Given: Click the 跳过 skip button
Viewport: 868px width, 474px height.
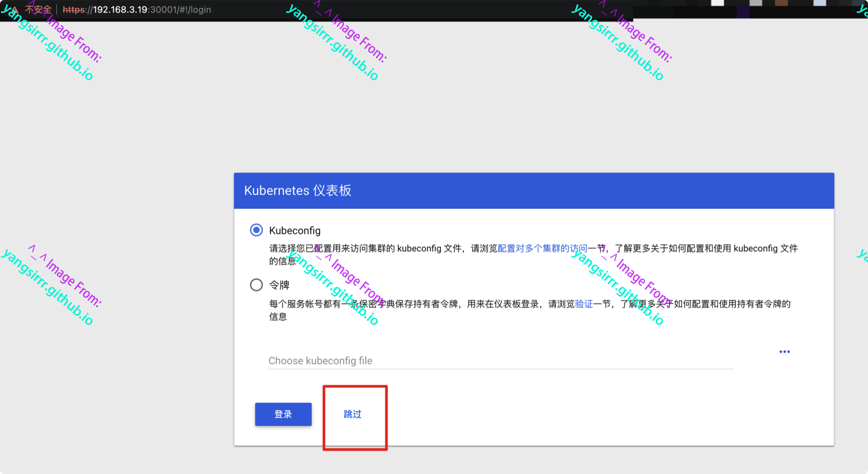Looking at the screenshot, I should click(x=352, y=414).
